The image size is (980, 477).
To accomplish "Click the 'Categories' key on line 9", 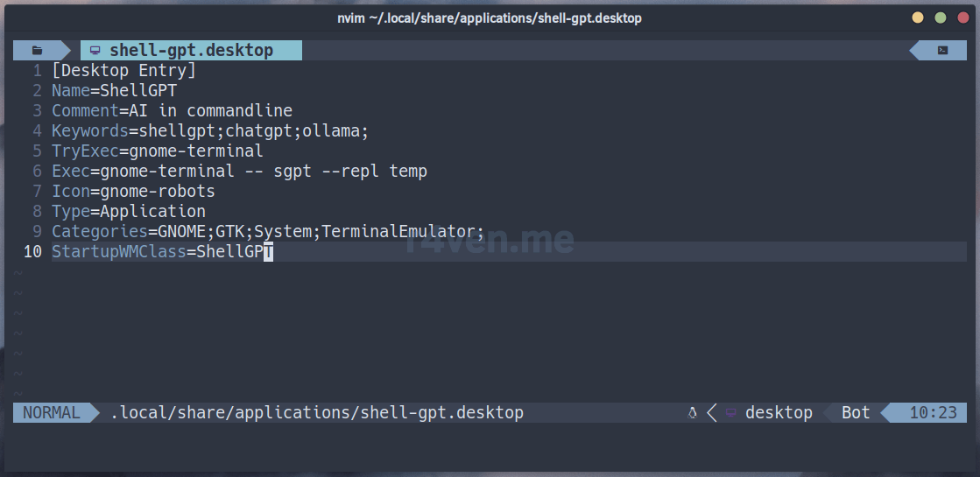I will tap(99, 232).
